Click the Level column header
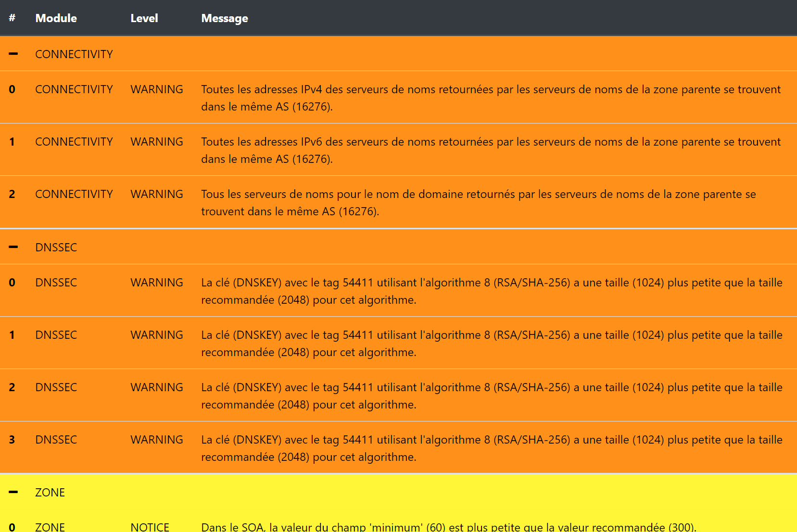This screenshot has width=797, height=532. coord(144,18)
